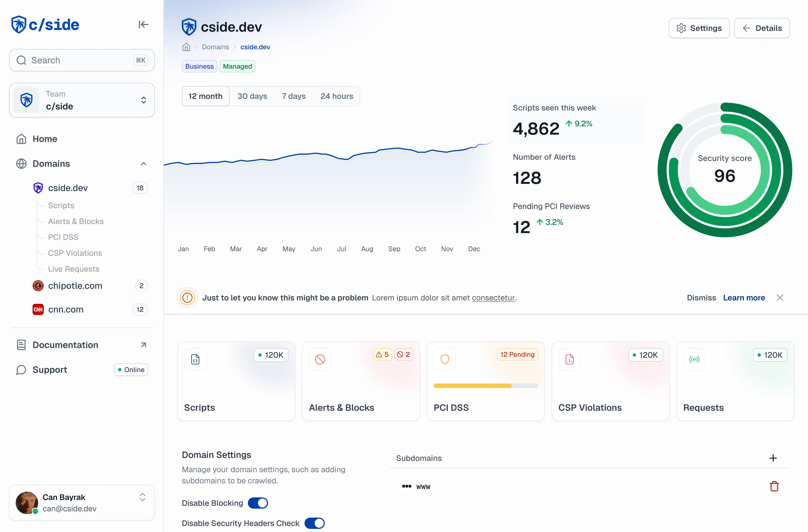Dismiss the warning banner with the X
Viewport: 808px width, 532px height.
(x=780, y=298)
